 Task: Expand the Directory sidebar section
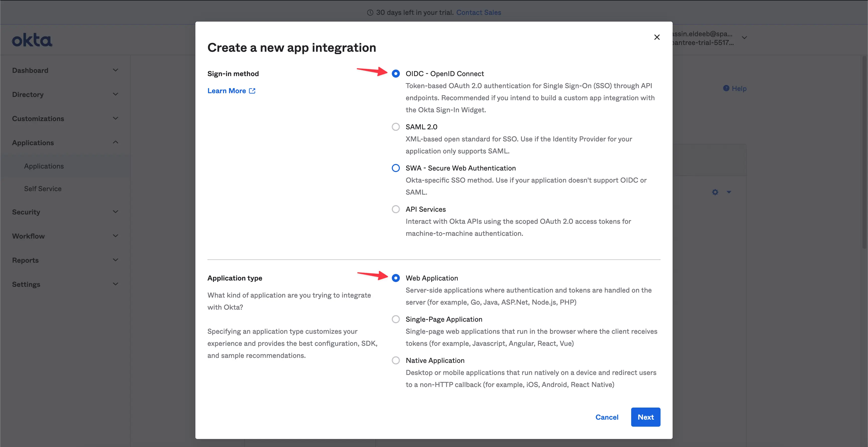click(x=115, y=94)
